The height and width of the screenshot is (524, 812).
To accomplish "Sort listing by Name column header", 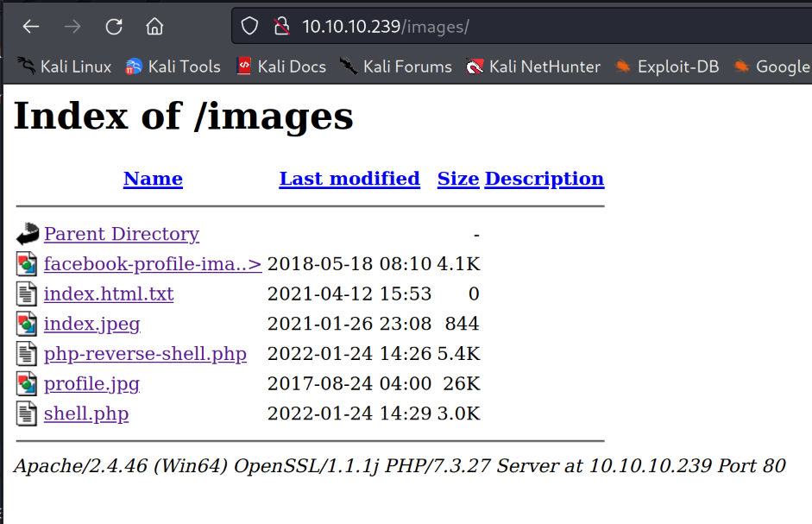I will [153, 179].
